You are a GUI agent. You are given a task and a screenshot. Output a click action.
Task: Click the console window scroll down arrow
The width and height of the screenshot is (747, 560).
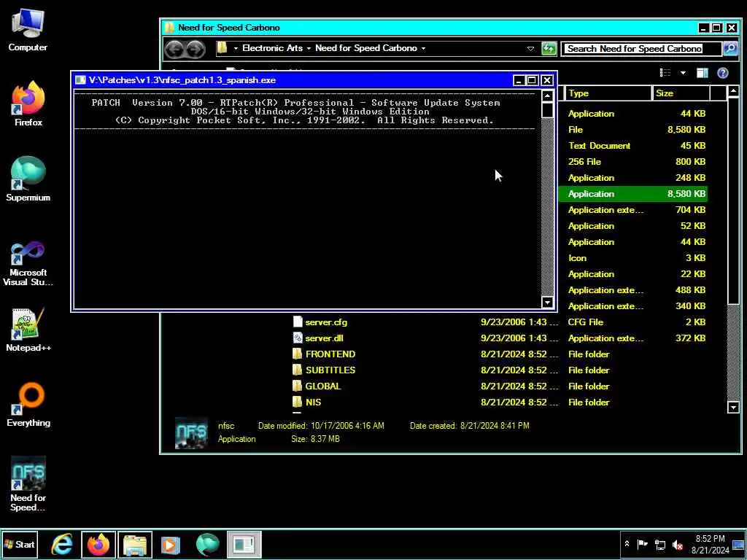click(547, 302)
